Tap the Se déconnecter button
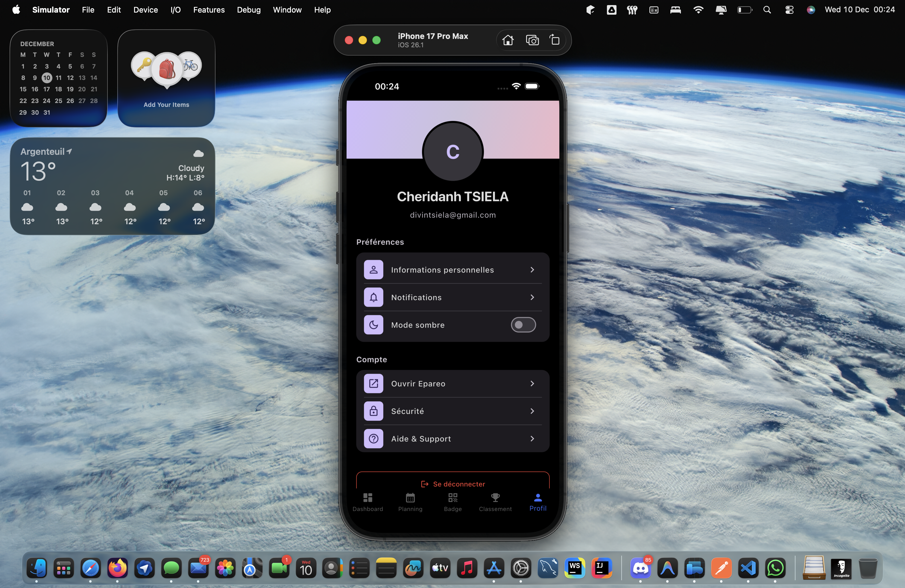 coord(452,484)
